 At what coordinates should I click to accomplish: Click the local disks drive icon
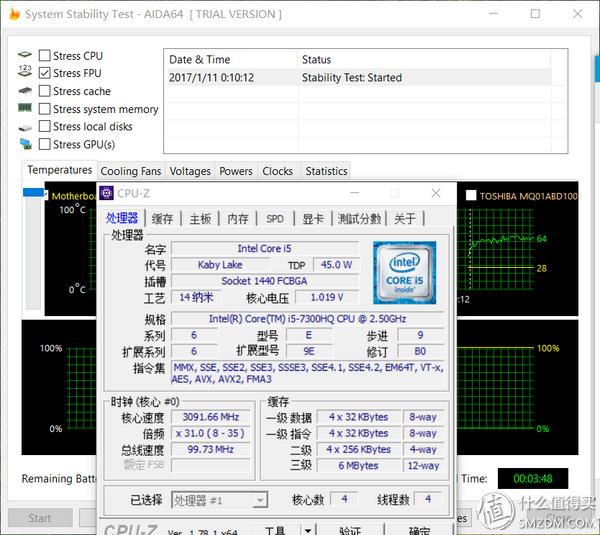pos(25,127)
